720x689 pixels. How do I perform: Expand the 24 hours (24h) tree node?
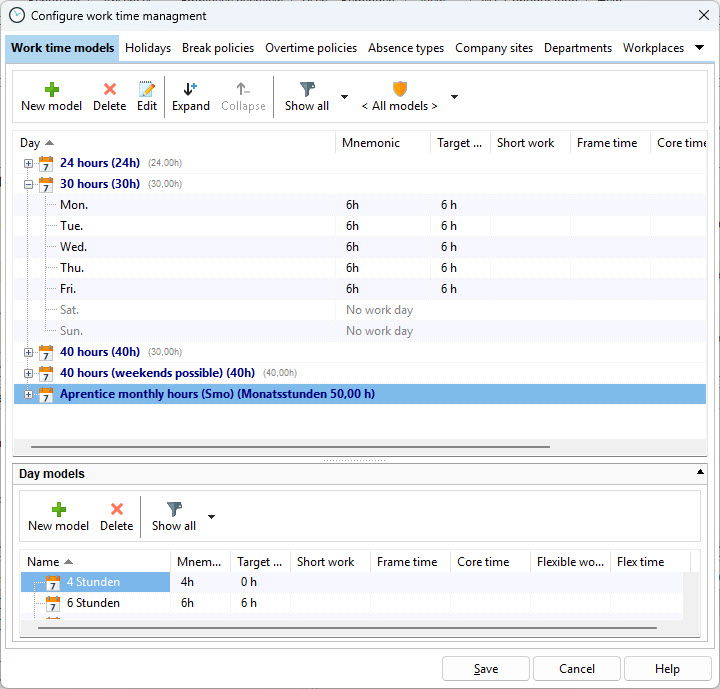point(29,163)
